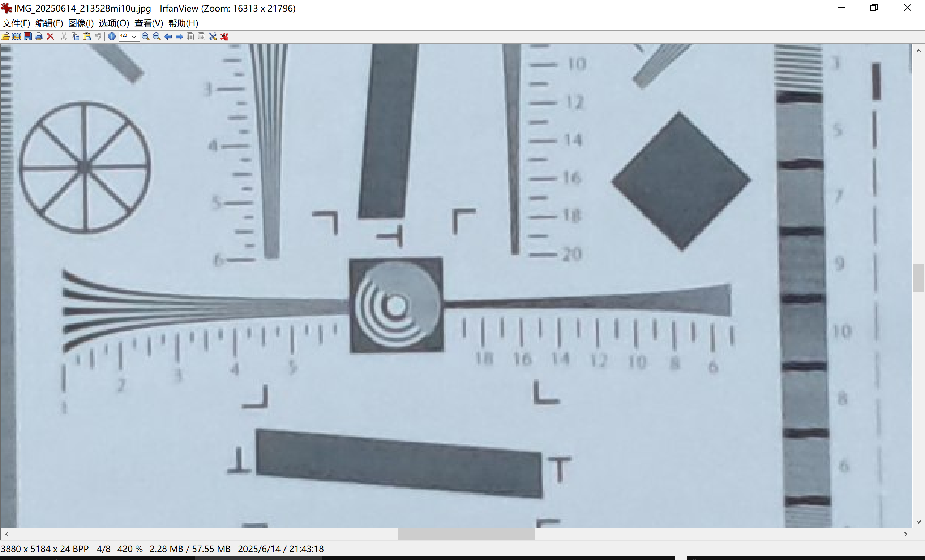Open settings with wrench and screwdriver icon
Viewport: 925px width, 560px height.
pos(213,36)
